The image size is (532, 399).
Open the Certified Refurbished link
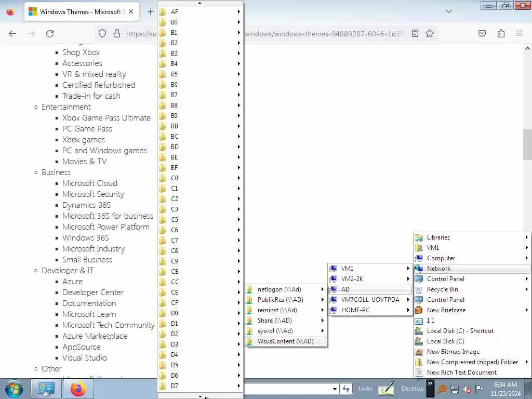point(99,85)
